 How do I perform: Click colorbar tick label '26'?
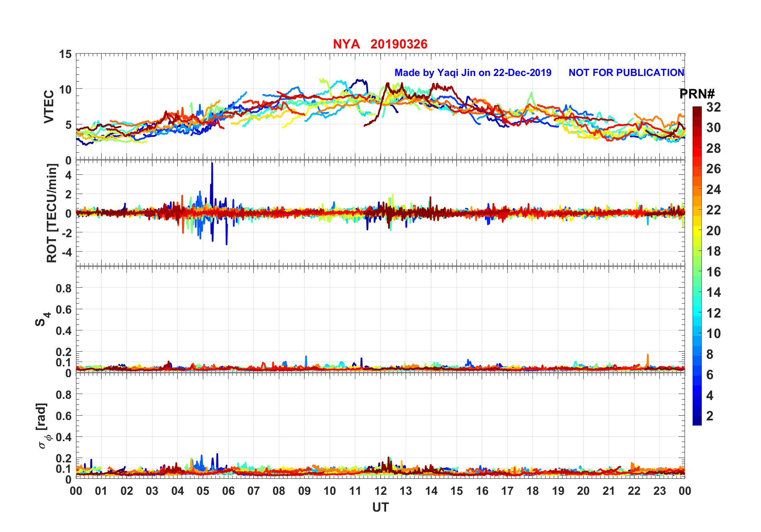pos(713,169)
